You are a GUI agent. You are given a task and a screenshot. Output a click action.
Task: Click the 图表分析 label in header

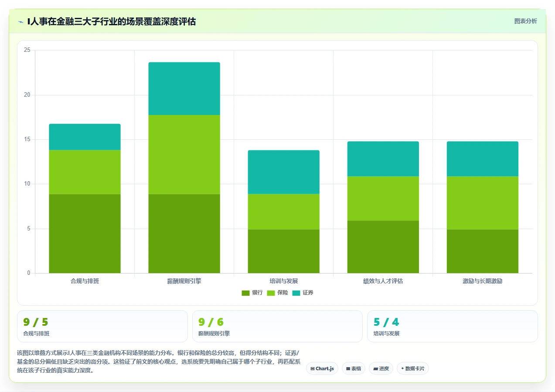point(525,21)
